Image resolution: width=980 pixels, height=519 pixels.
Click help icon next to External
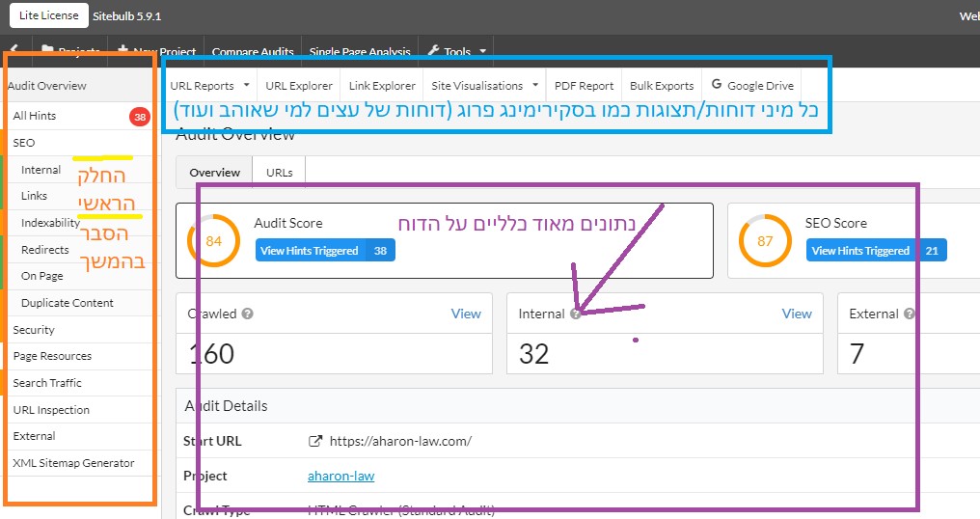coord(910,314)
